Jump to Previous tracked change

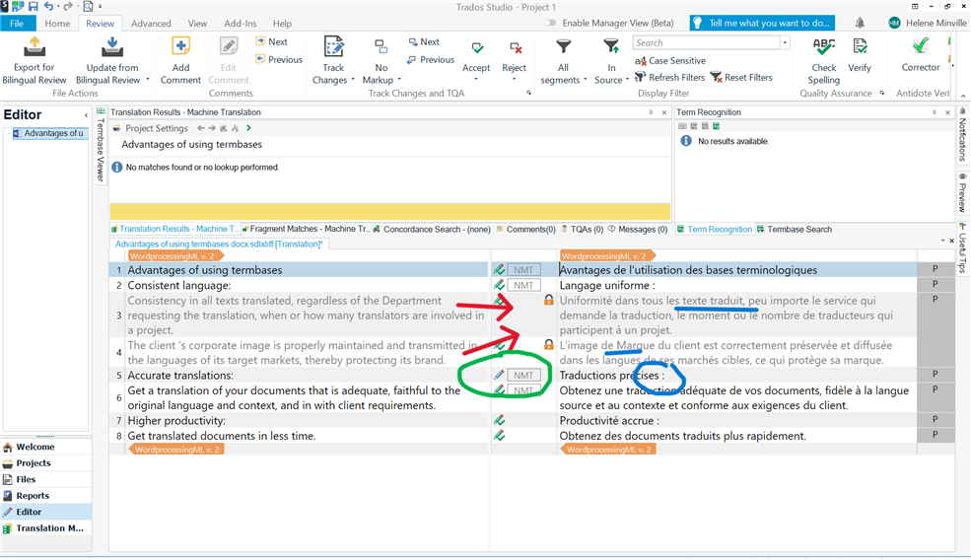(431, 59)
